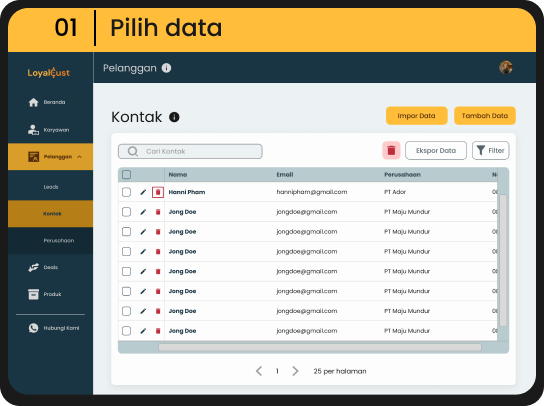Go to next page with right chevron

(x=295, y=371)
